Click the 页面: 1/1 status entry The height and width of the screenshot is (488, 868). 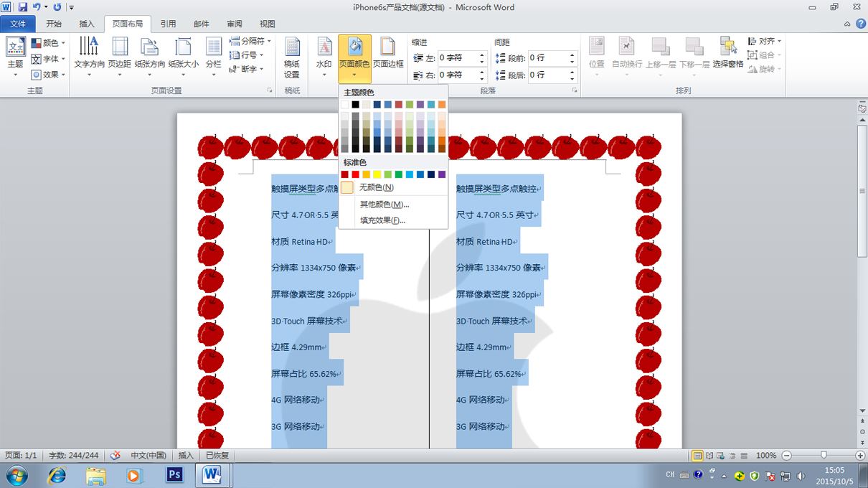tap(21, 456)
